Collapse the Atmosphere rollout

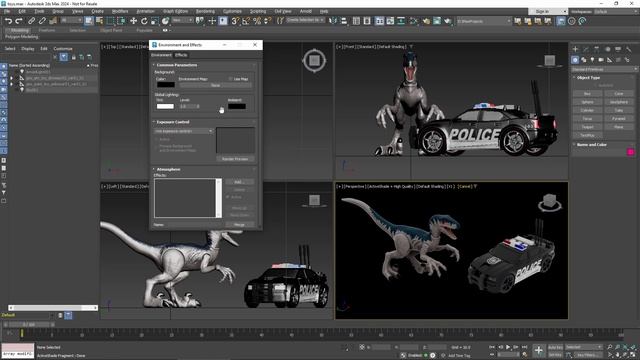[x=168, y=169]
